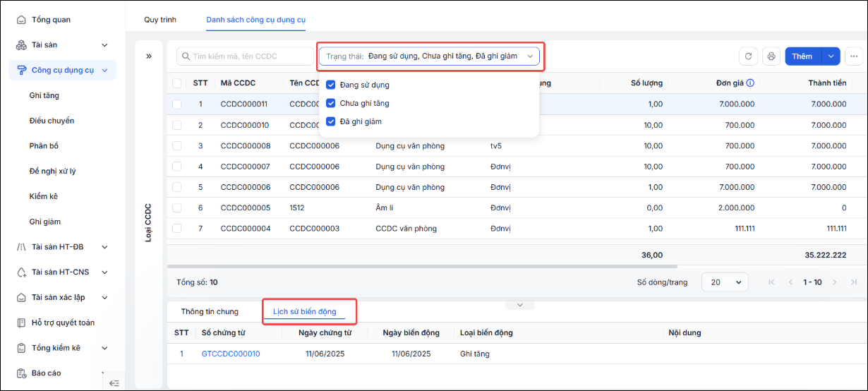Click the Tài sản sidebar icon
Viewport: 868px width, 391px height.
pyautogui.click(x=21, y=45)
